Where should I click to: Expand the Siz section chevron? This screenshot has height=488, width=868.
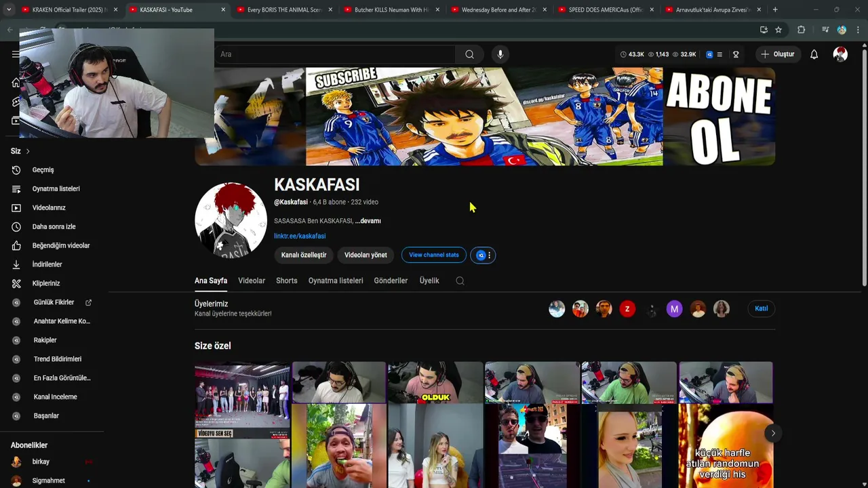[28, 151]
